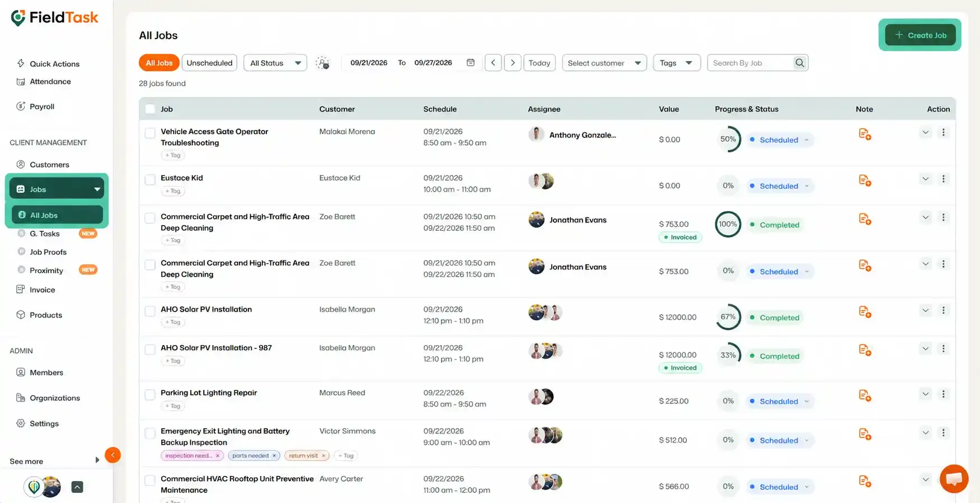The height and width of the screenshot is (503, 980).
Task: Add tag to AHO Solar PV Installation job
Action: (x=173, y=322)
